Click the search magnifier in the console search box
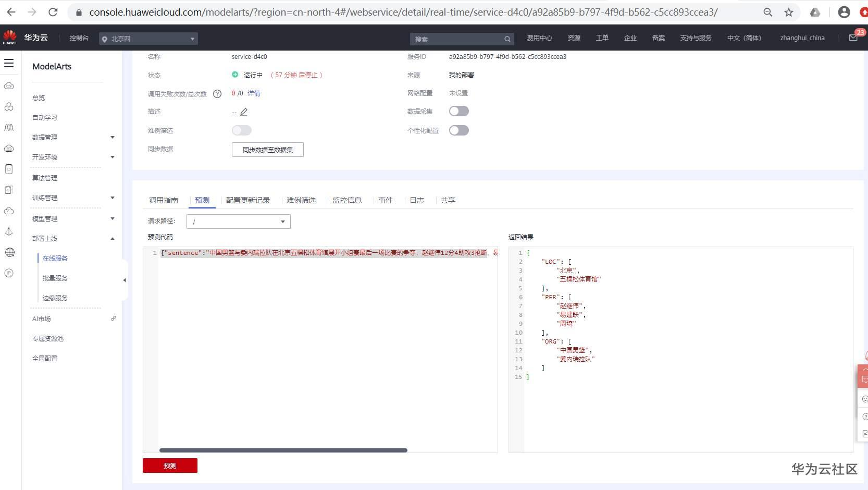This screenshot has width=868, height=490. pos(507,39)
